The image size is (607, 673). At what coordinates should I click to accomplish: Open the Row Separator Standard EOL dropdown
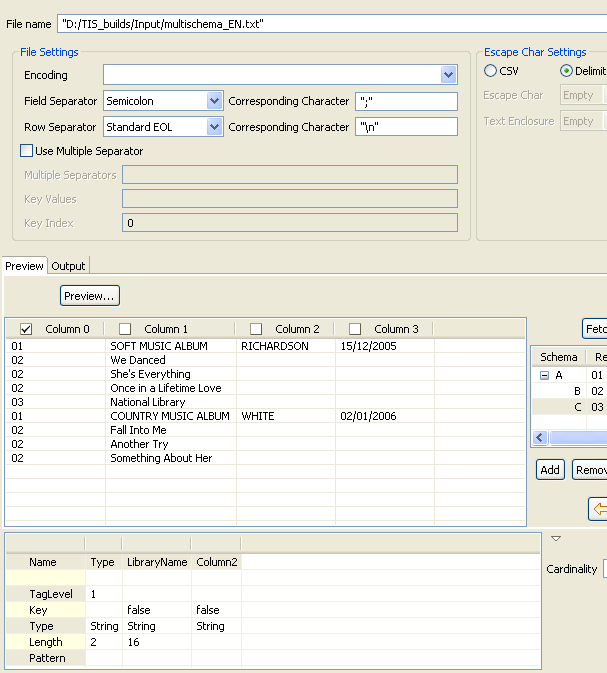coord(214,127)
